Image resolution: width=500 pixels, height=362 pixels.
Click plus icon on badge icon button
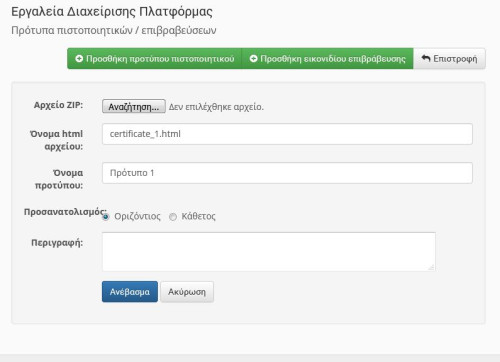pos(253,59)
